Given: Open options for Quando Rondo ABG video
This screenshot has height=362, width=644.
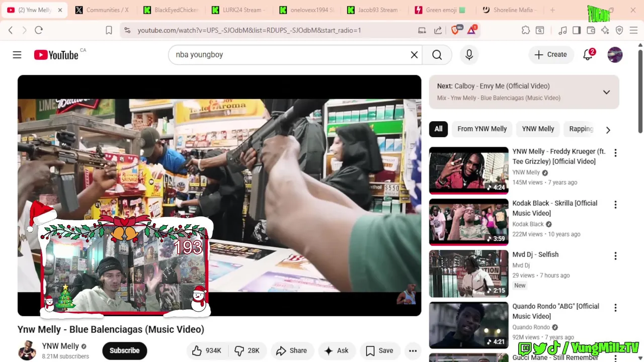Looking at the screenshot, I should tap(615, 308).
